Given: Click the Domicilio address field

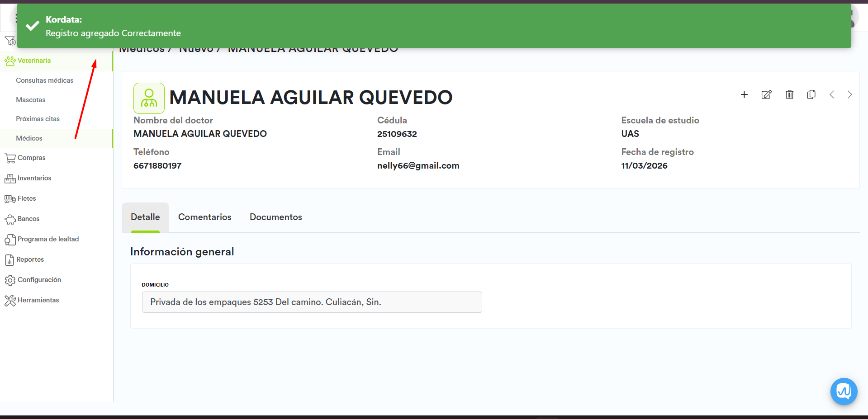Looking at the screenshot, I should [x=312, y=302].
